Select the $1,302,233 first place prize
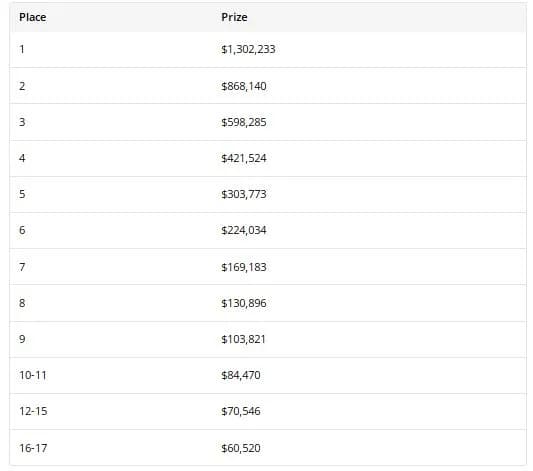This screenshot has width=533, height=471. click(x=248, y=50)
